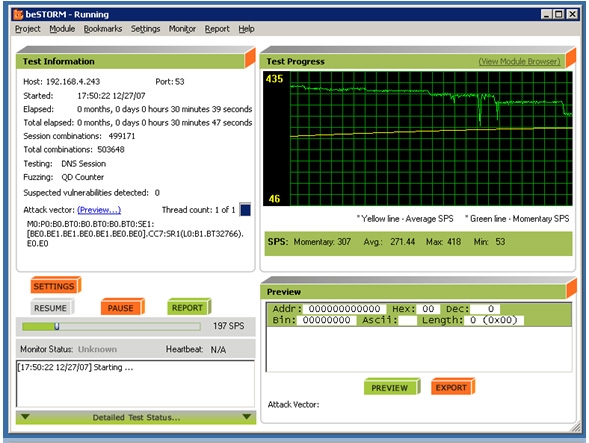Minimize the beSTORM window

(x=547, y=14)
